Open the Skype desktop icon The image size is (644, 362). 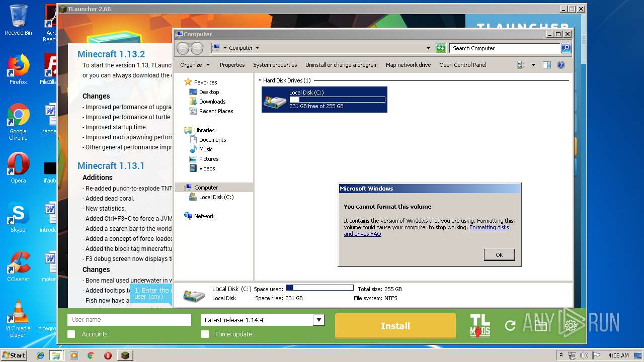(x=18, y=217)
